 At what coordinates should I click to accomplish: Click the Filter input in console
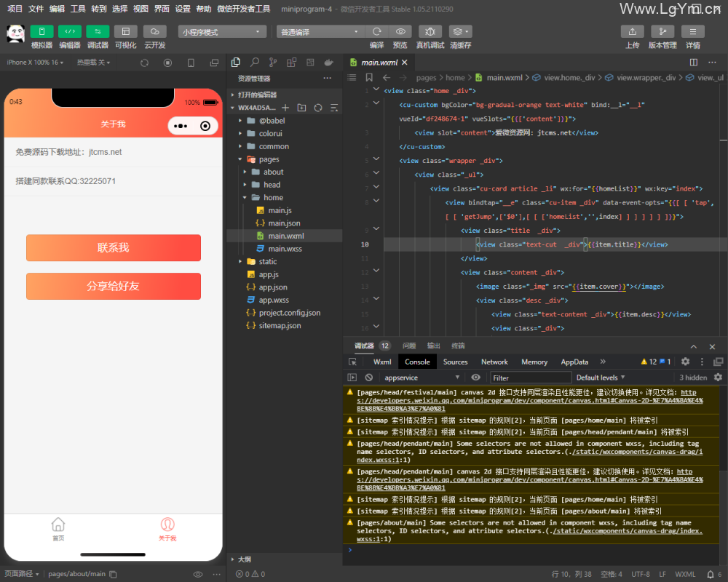(x=531, y=378)
